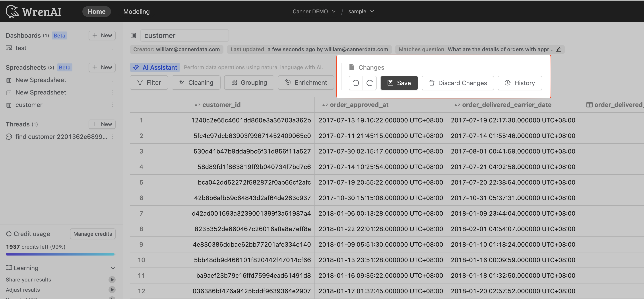This screenshot has width=644, height=299.
Task: Redo the last change
Action: point(370,83)
